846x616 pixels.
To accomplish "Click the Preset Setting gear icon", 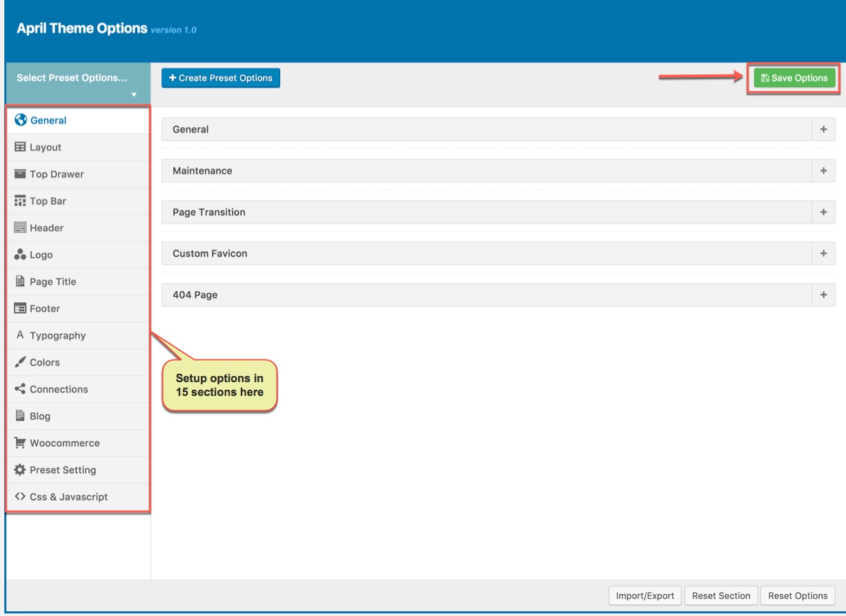I will click(20, 470).
